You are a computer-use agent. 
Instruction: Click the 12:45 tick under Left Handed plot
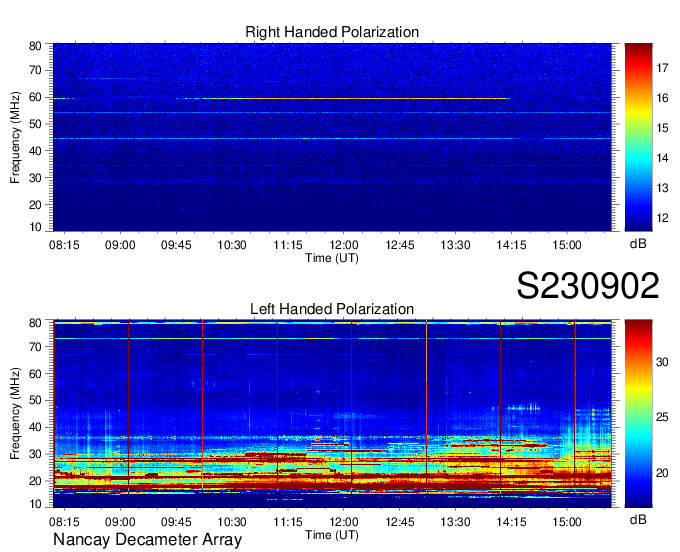399,522
